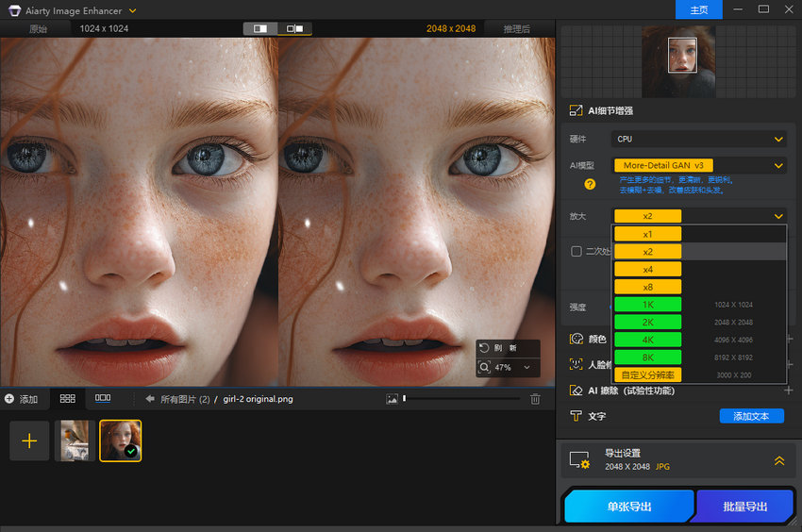
Task: Click the 2048 x 2048 output size text
Action: 451,28
